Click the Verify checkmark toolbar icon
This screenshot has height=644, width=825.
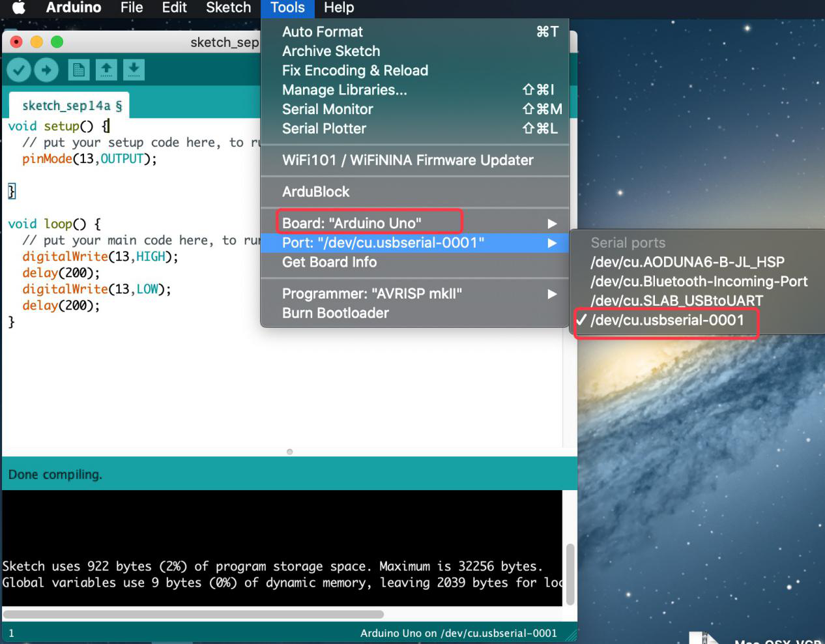click(19, 70)
